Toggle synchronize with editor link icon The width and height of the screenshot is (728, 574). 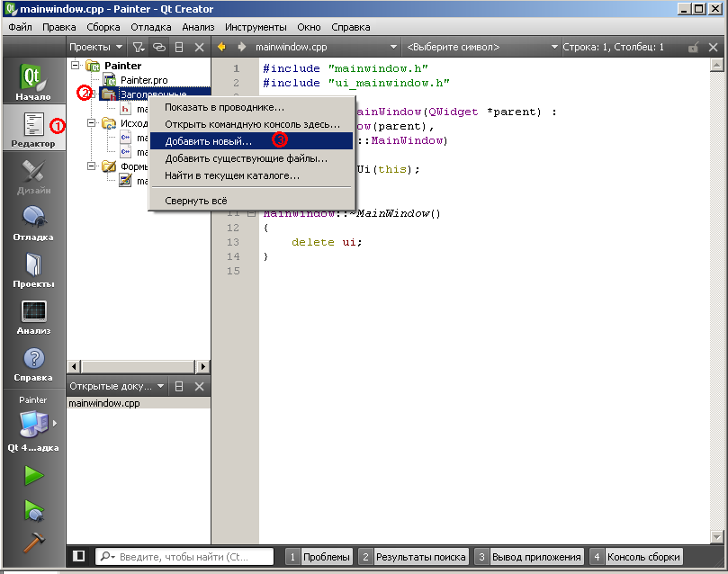pos(159,47)
